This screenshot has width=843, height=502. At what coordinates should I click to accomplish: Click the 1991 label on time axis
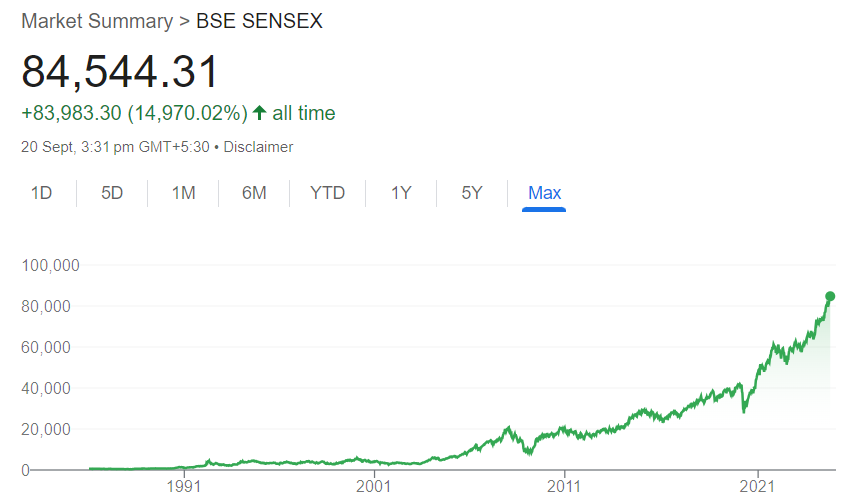184,486
